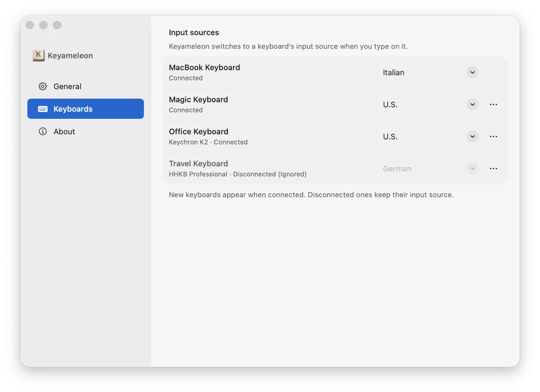This screenshot has height=392, width=540.
Task: Click Office Keyboard's U.S. input source value
Action: point(390,136)
